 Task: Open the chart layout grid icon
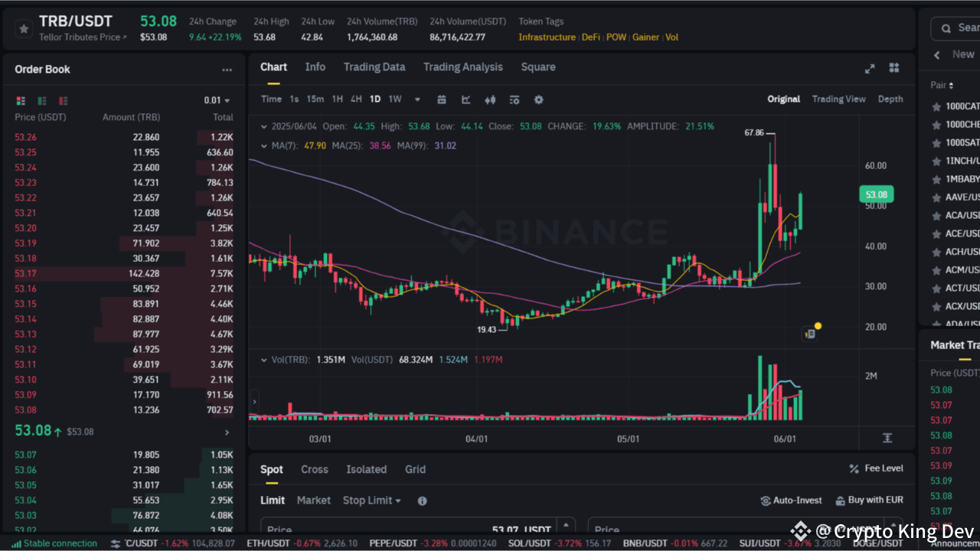click(x=893, y=68)
